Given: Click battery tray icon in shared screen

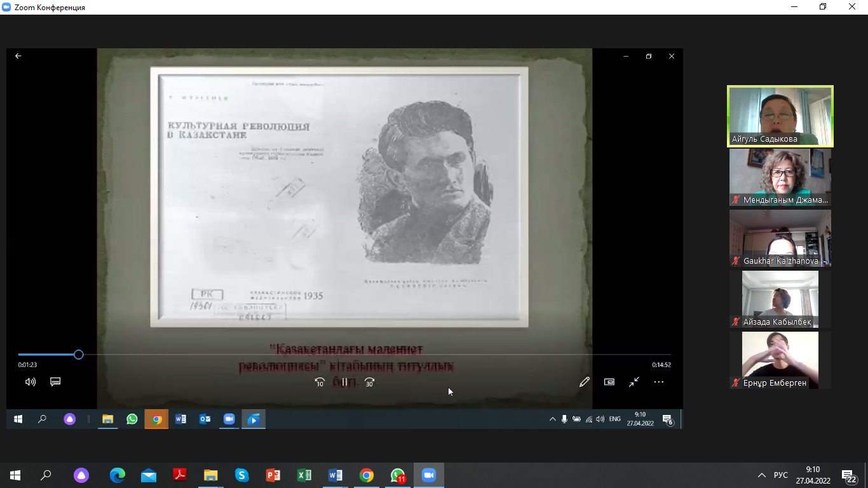Looking at the screenshot, I should pos(576,419).
